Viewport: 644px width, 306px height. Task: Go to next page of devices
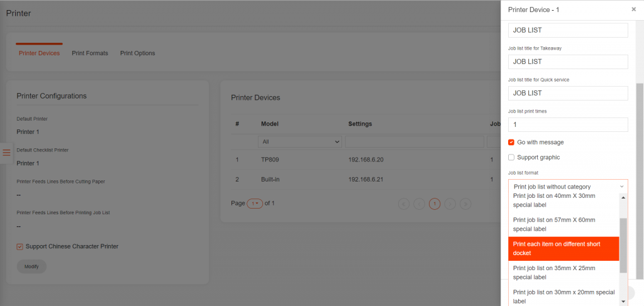click(x=450, y=204)
